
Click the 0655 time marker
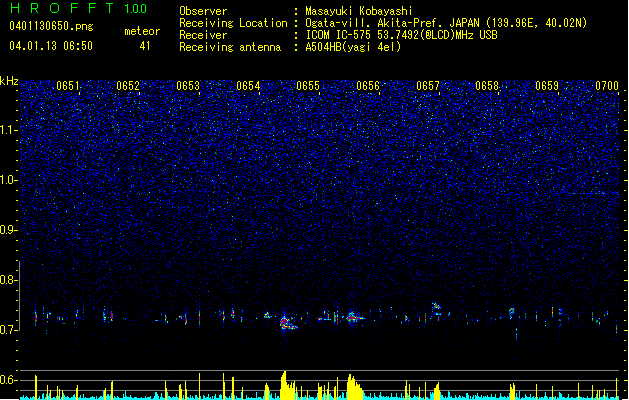point(308,86)
